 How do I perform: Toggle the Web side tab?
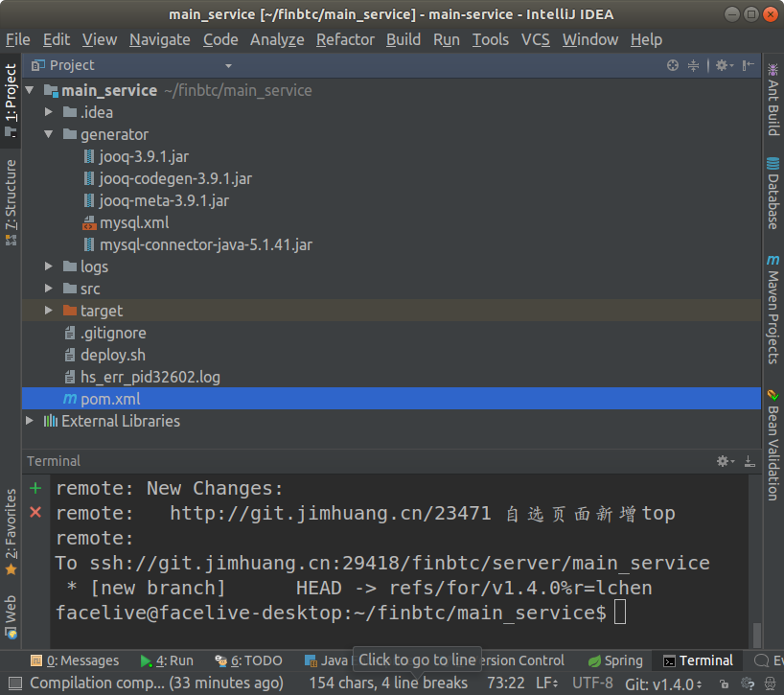[x=11, y=617]
